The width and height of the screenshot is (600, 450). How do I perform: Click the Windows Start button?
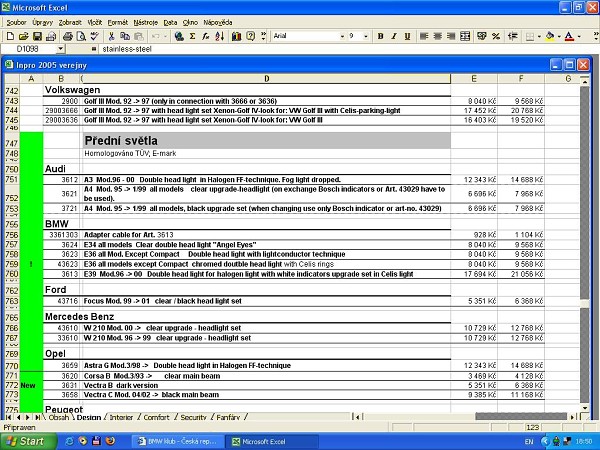pos(28,441)
